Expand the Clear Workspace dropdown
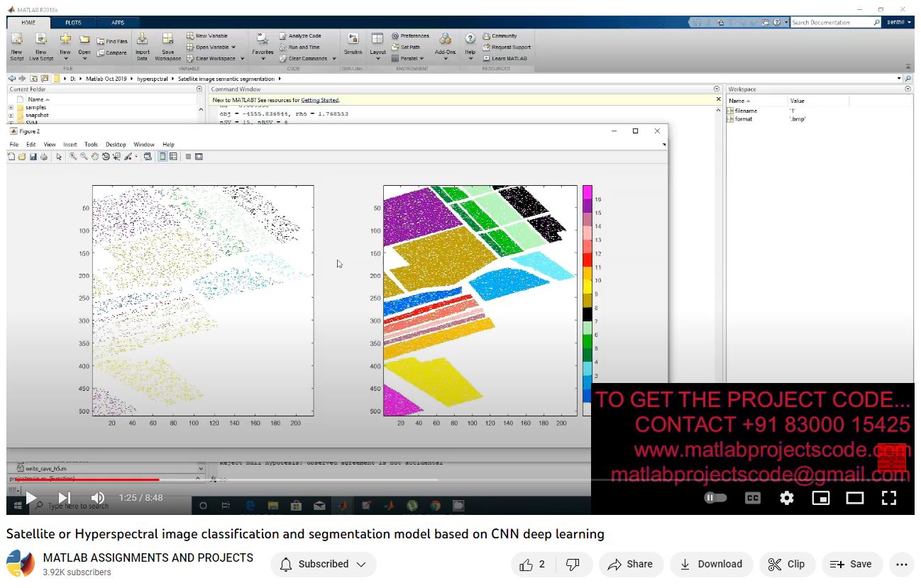This screenshot has width=921, height=588. [242, 59]
